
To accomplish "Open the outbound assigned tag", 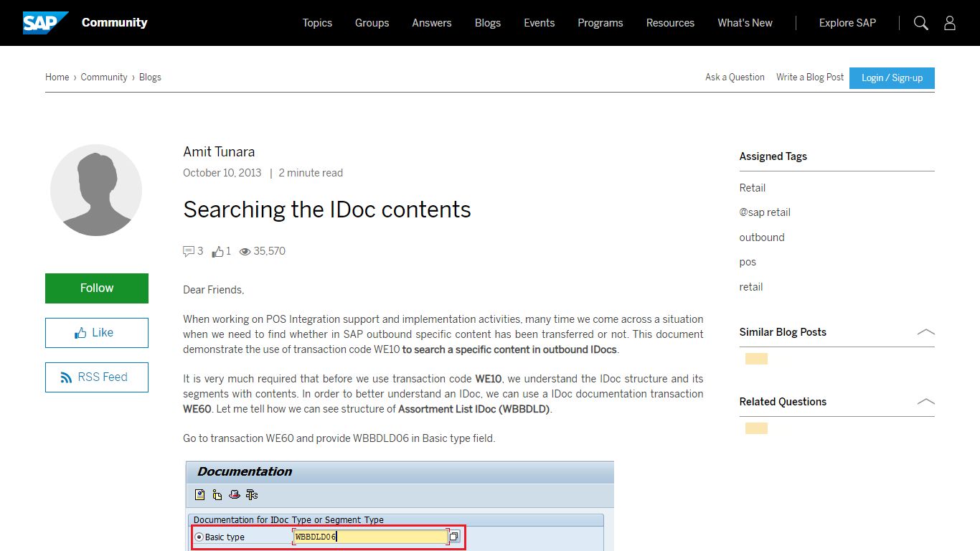I will coord(762,237).
